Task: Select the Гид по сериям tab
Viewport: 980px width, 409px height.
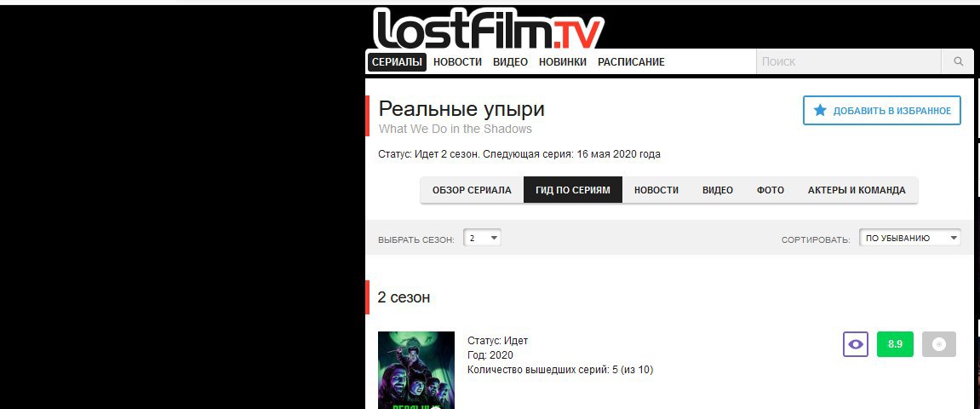Action: tap(572, 190)
